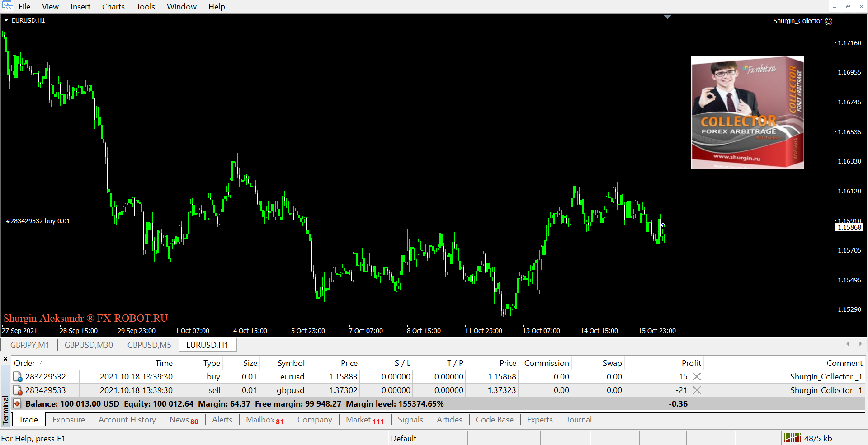
Task: Open the Tools menu
Action: 146,7
